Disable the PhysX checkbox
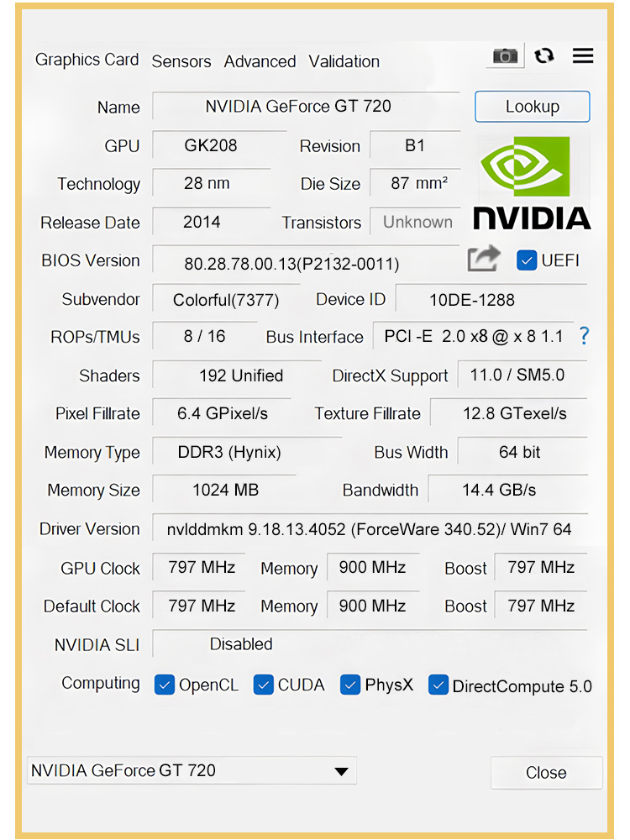 coord(350,685)
